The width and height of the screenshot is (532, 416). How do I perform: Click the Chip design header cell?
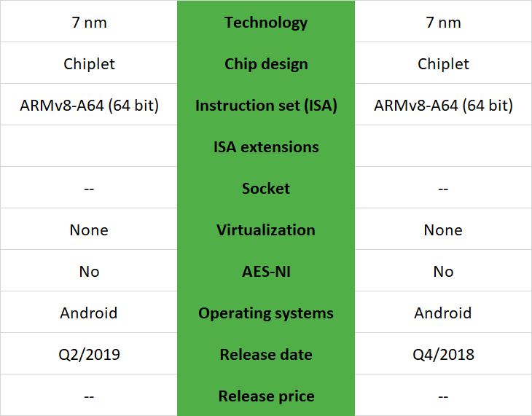click(265, 63)
